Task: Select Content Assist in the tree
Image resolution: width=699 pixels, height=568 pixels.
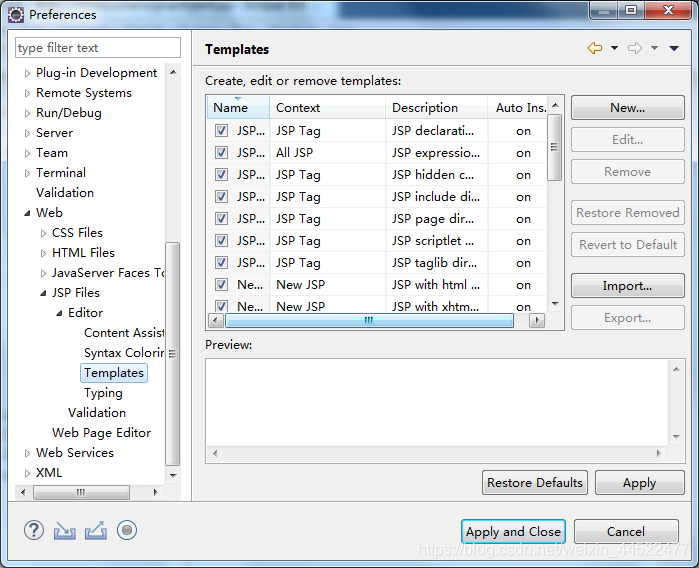Action: 124,333
